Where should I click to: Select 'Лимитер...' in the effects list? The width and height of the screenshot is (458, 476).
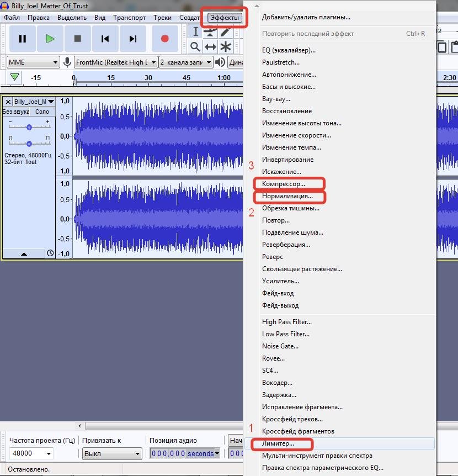(278, 443)
